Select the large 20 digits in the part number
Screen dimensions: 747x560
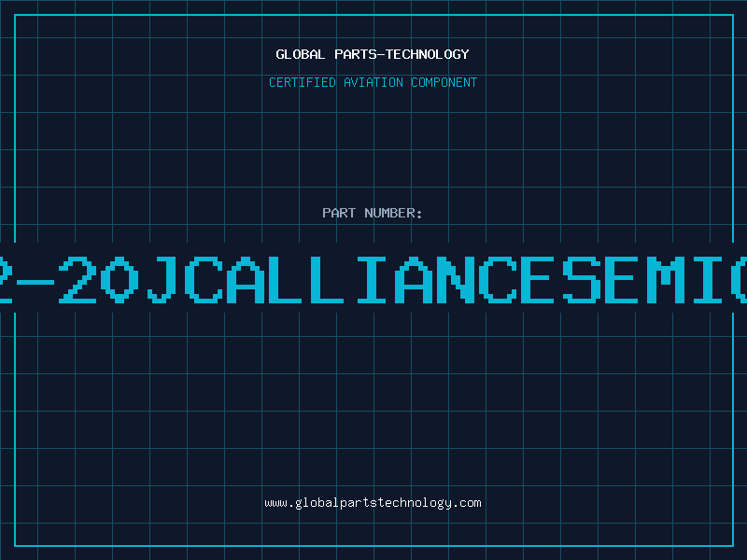click(99, 280)
